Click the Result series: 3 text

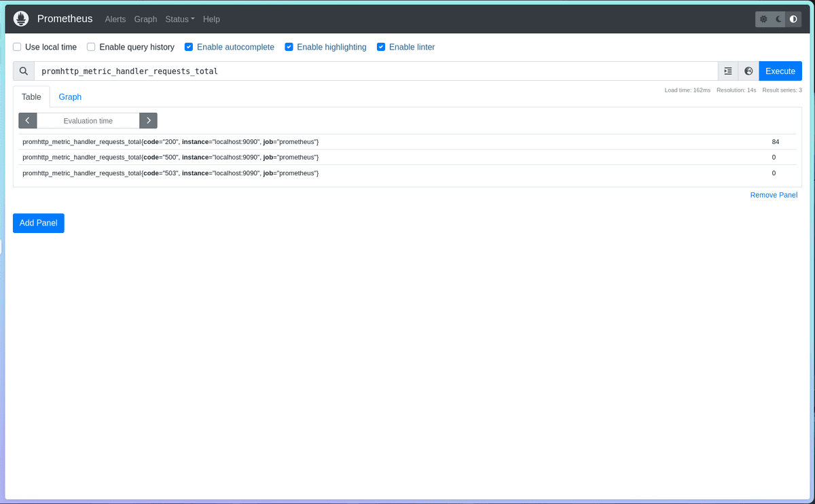782,90
